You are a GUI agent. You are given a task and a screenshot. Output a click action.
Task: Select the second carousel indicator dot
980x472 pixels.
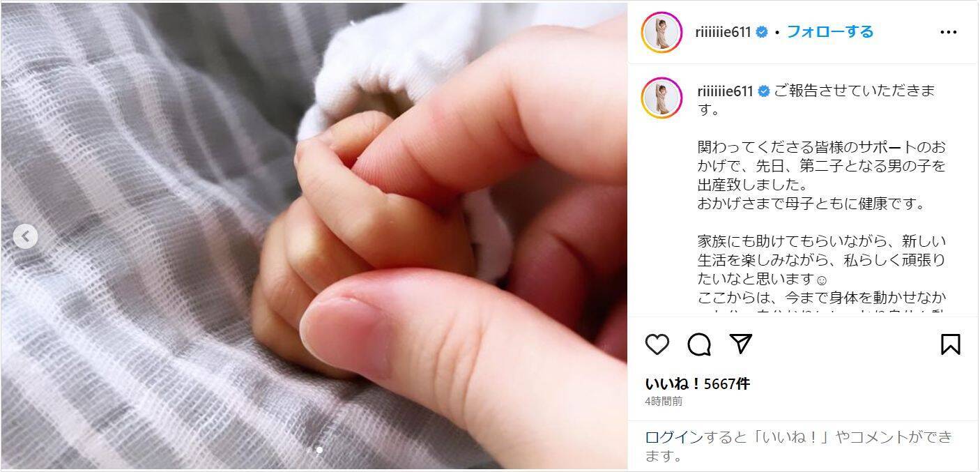[x=319, y=450]
